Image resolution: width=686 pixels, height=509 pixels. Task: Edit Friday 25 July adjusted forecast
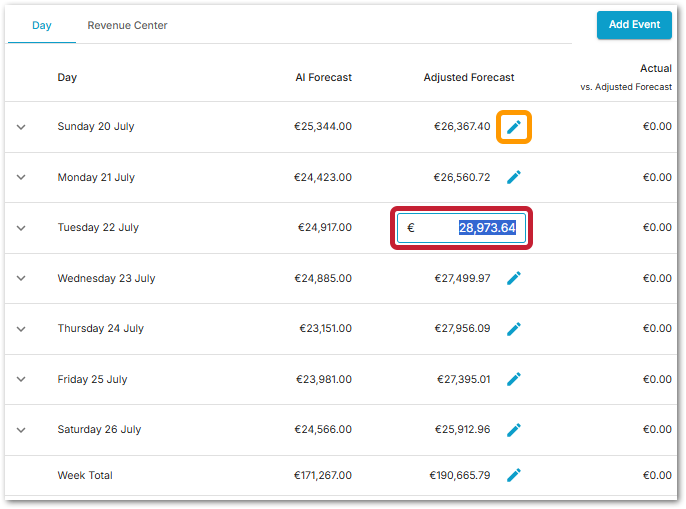[514, 379]
